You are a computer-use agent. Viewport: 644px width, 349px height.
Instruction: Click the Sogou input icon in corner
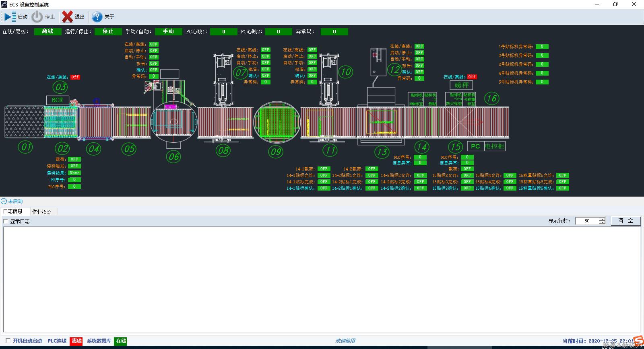(x=638, y=341)
